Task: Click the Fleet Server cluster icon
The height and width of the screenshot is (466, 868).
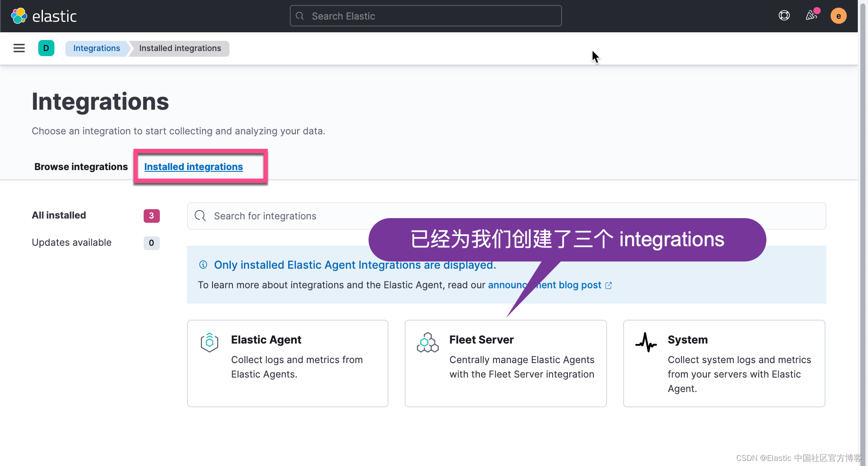Action: click(x=427, y=342)
